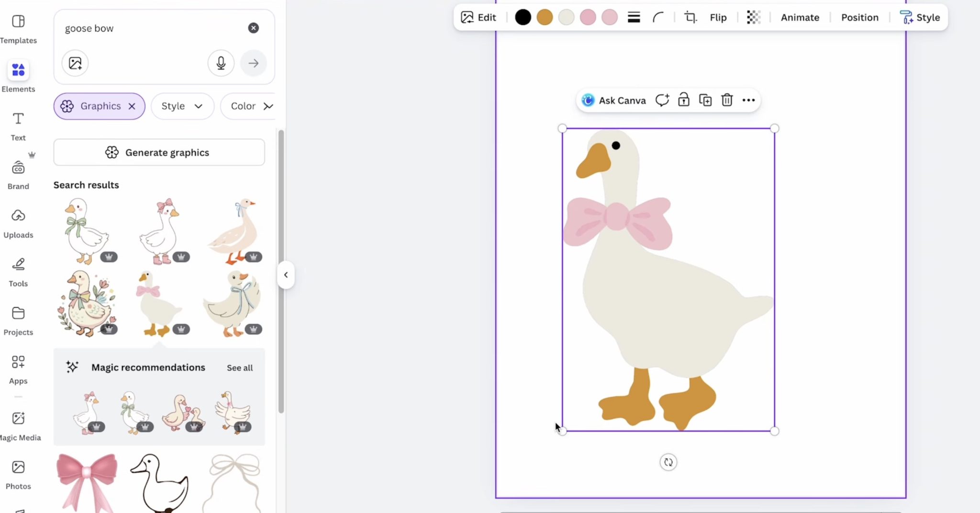Image resolution: width=980 pixels, height=513 pixels.
Task: Open the Style filter dropdown
Action: point(182,106)
